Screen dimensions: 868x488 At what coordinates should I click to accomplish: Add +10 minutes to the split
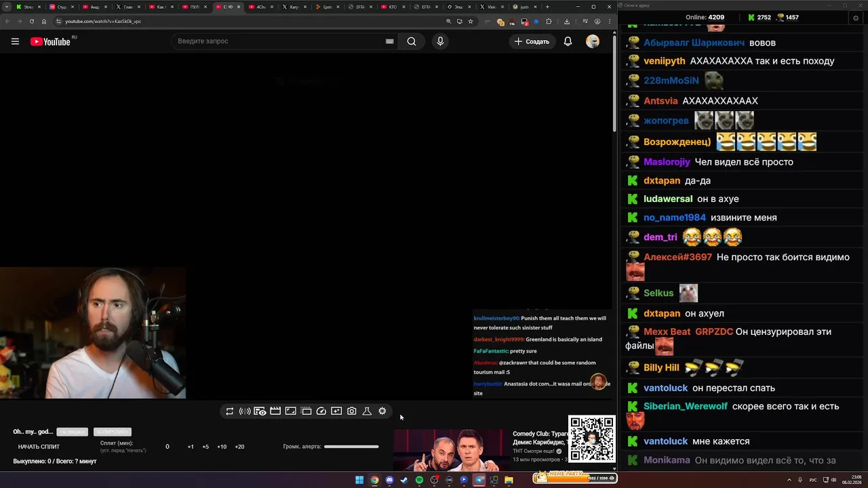coord(222,447)
